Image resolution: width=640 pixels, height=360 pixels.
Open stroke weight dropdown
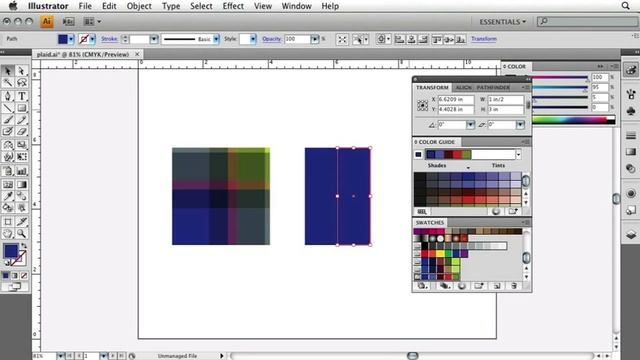pos(153,39)
